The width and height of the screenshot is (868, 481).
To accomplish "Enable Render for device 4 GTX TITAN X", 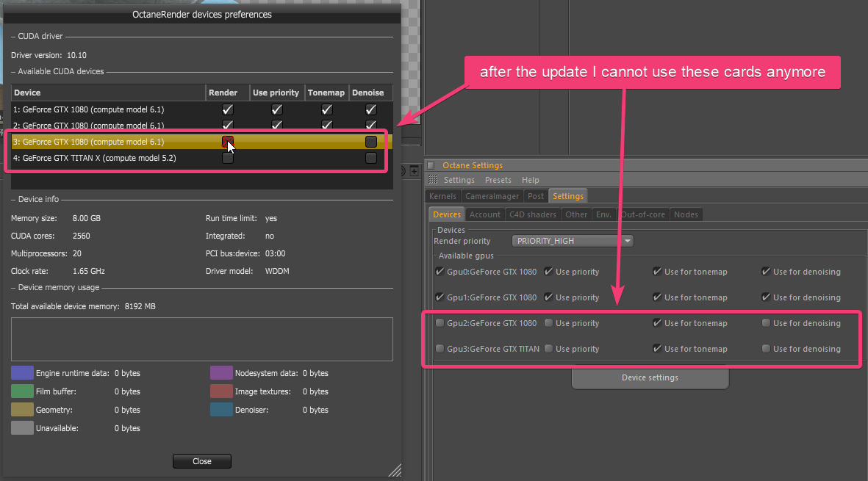I will (228, 158).
